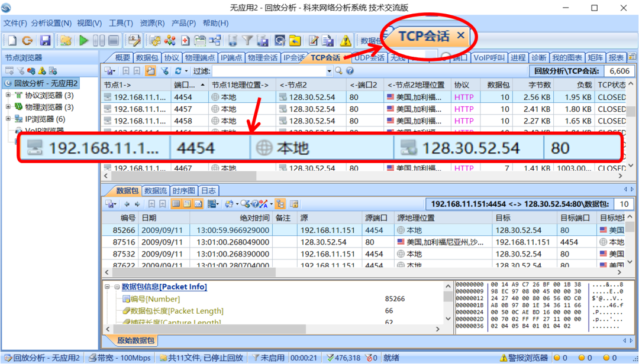Screen dimensions: 639x364
Task: Click the 原始数据包 bottom tab
Action: click(135, 340)
